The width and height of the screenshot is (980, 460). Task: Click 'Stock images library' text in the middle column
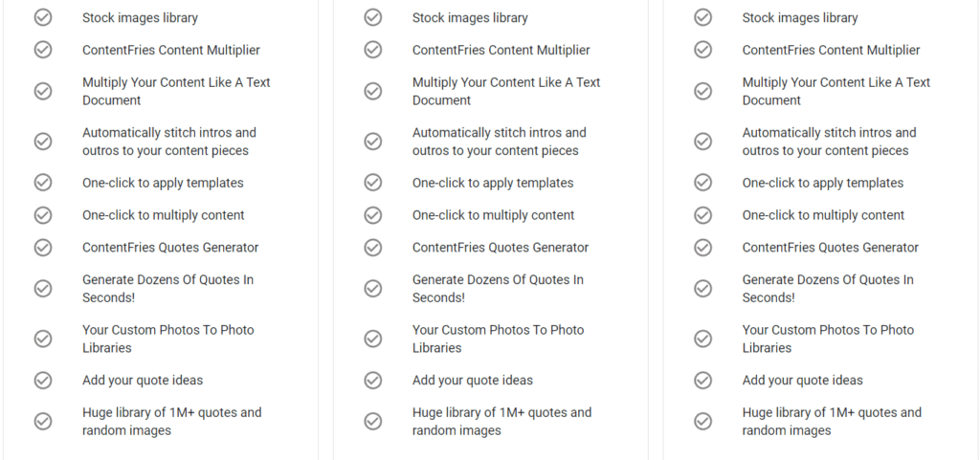470,18
